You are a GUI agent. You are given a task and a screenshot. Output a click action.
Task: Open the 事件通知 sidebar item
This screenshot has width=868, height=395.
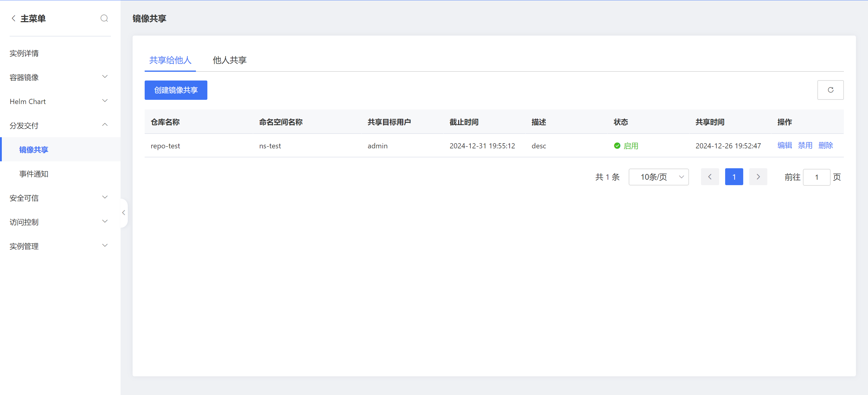34,174
